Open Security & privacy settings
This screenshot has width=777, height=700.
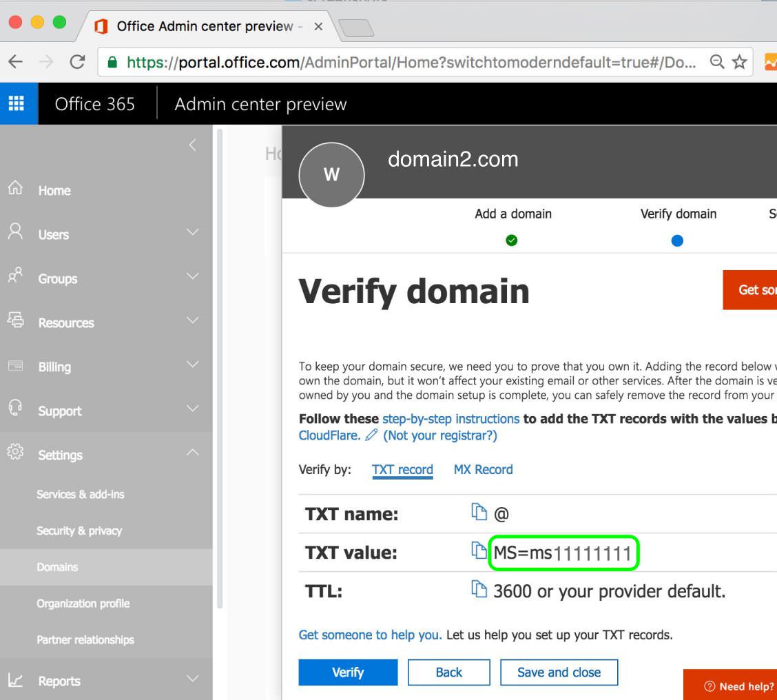79,531
